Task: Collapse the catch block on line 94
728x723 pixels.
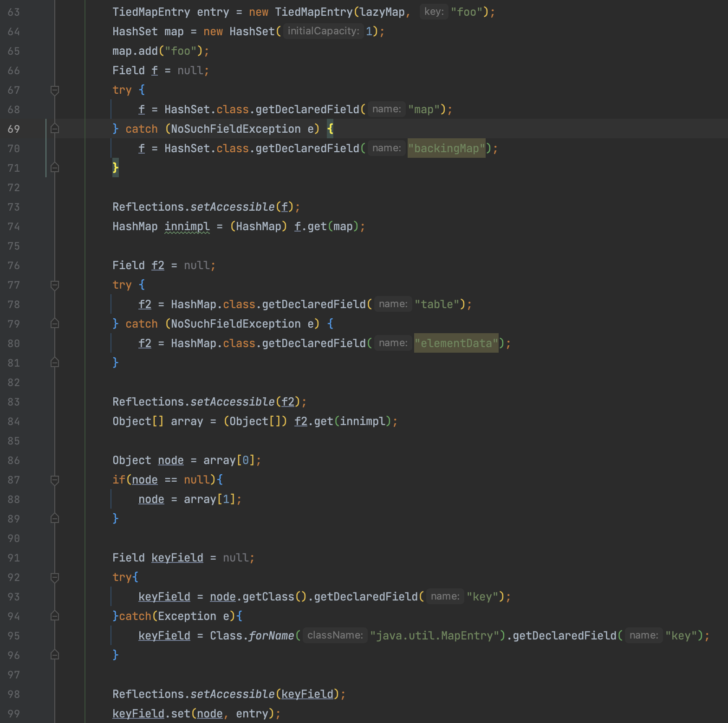Action: (54, 616)
